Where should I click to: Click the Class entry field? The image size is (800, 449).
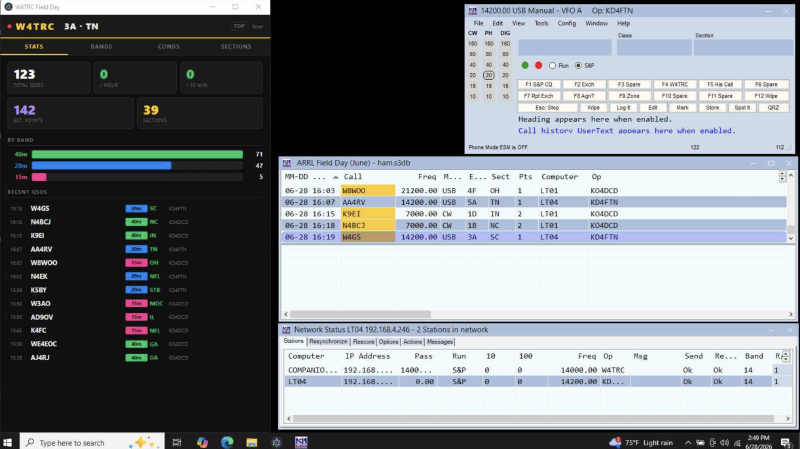point(654,47)
